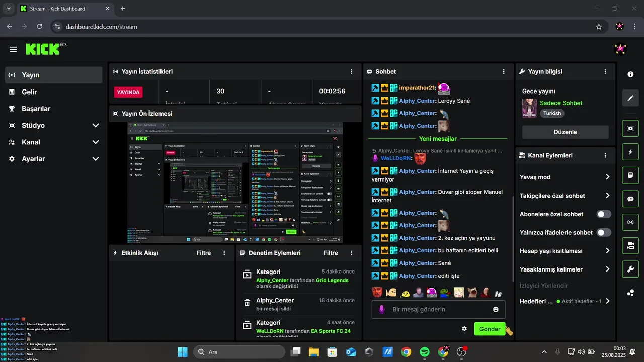This screenshot has width=644, height=362.
Task: Focus the Bir mesaj gönderin input
Action: (438, 309)
